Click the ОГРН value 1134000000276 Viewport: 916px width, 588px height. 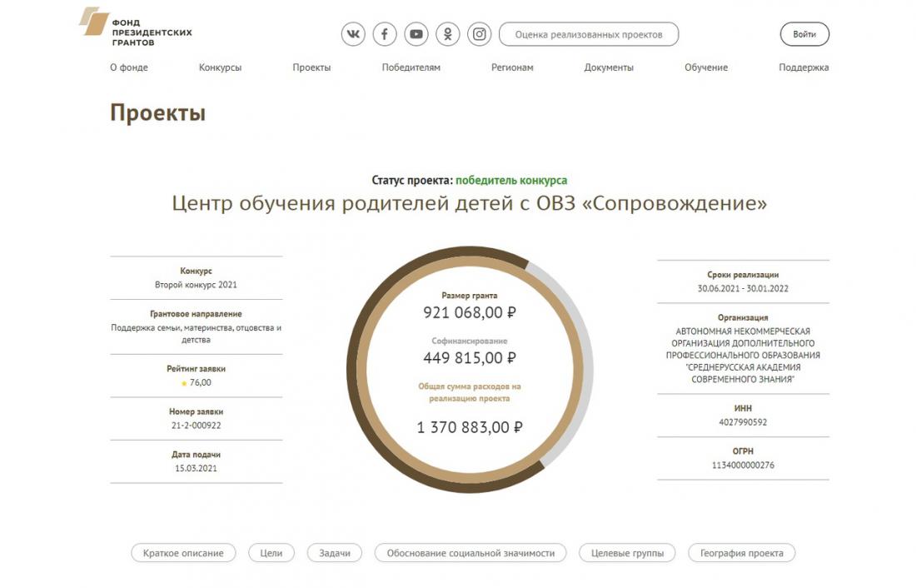(743, 466)
